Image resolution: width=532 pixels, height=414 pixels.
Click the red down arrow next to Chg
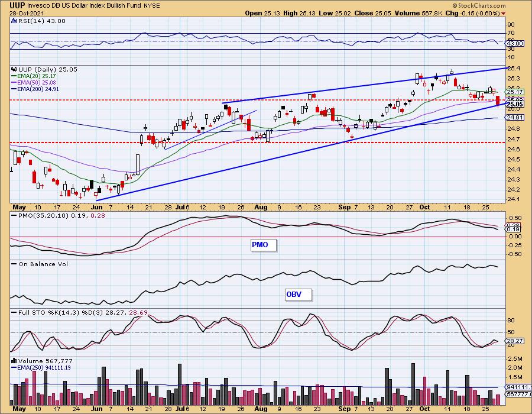click(503, 14)
